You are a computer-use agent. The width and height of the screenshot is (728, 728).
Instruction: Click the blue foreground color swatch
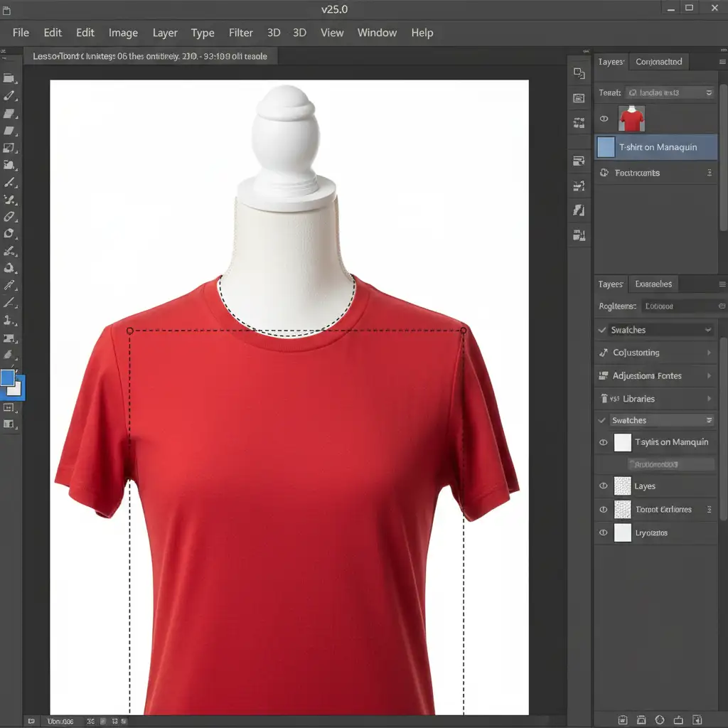[8, 378]
